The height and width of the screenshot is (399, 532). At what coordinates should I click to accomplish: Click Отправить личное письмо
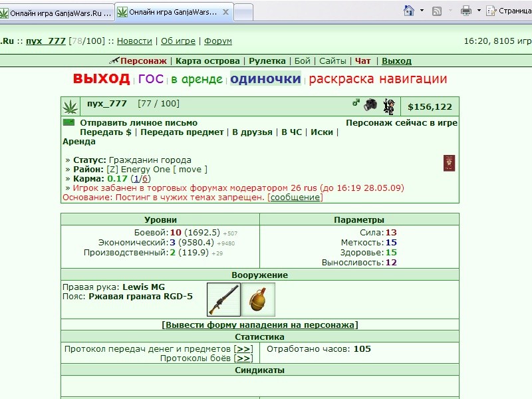pyautogui.click(x=138, y=123)
